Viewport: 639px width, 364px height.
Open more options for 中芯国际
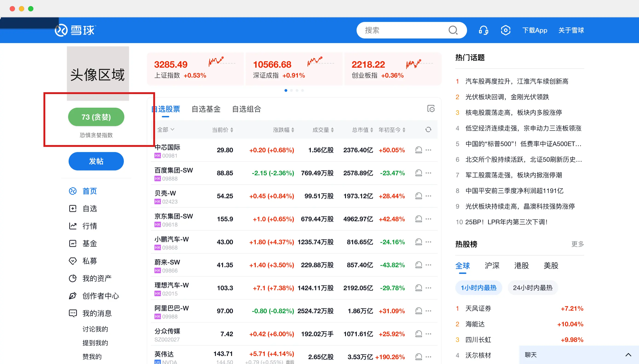(428, 150)
